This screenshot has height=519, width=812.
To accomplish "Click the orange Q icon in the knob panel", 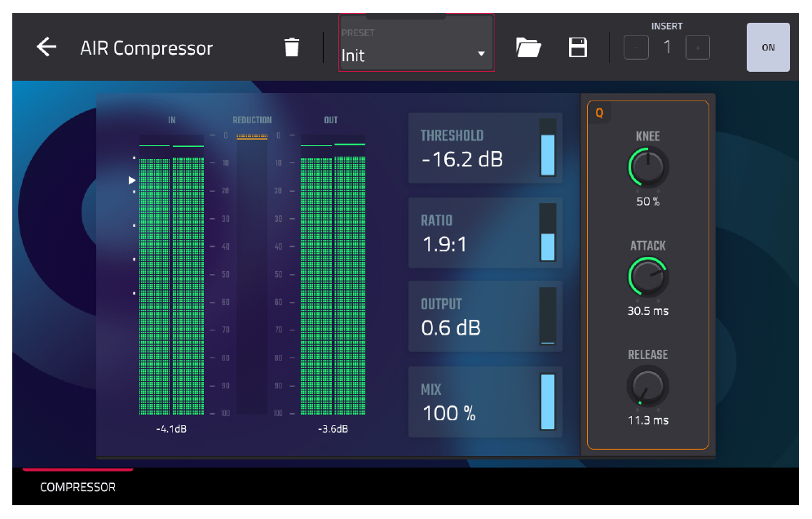I will (x=599, y=113).
